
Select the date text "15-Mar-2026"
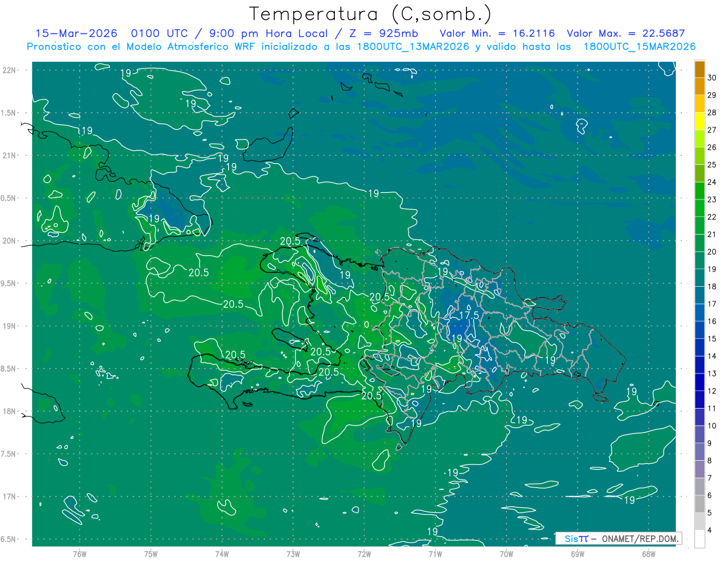point(76,34)
